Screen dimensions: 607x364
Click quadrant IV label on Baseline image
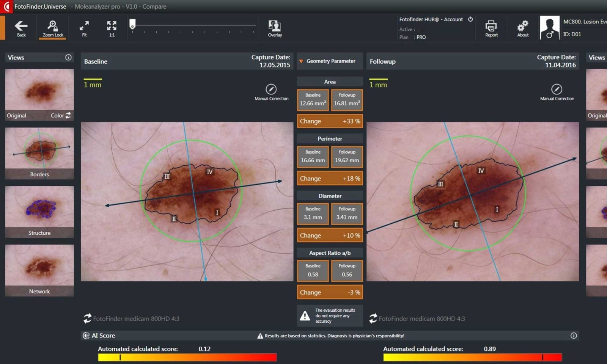coord(210,172)
